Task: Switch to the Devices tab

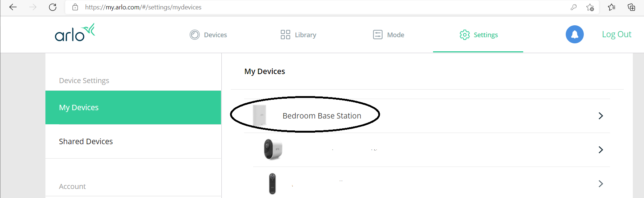Action: click(x=208, y=35)
